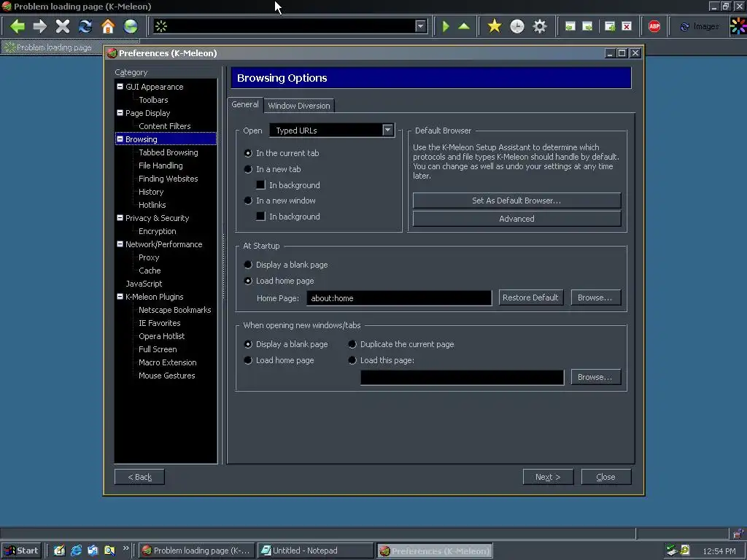
Task: Collapse the K-Meleon Plugins category
Action: 120,296
